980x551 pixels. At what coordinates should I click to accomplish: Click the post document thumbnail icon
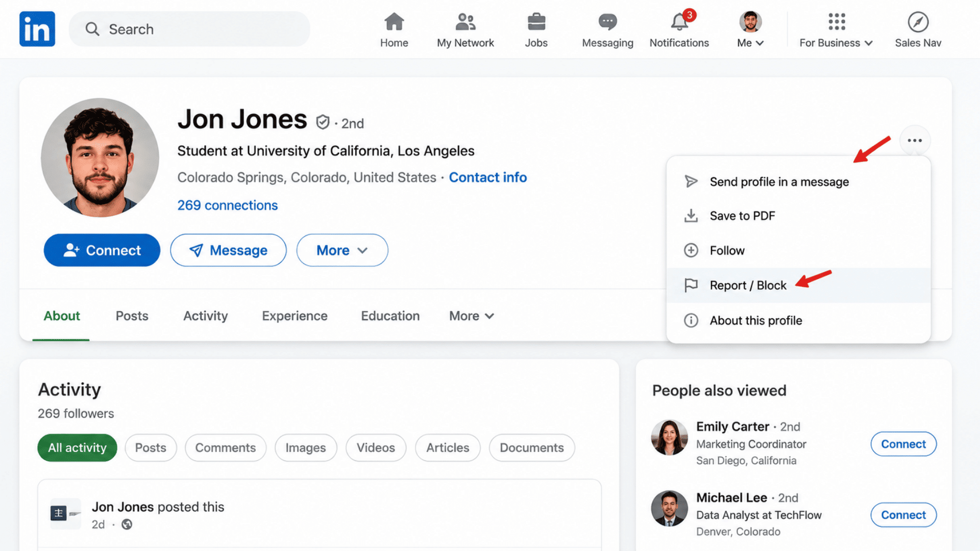(x=65, y=513)
